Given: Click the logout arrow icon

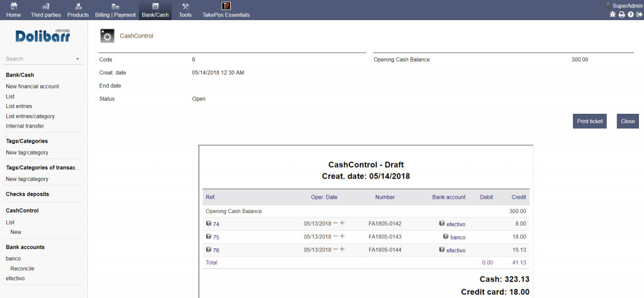Looking at the screenshot, I should coord(639,14).
